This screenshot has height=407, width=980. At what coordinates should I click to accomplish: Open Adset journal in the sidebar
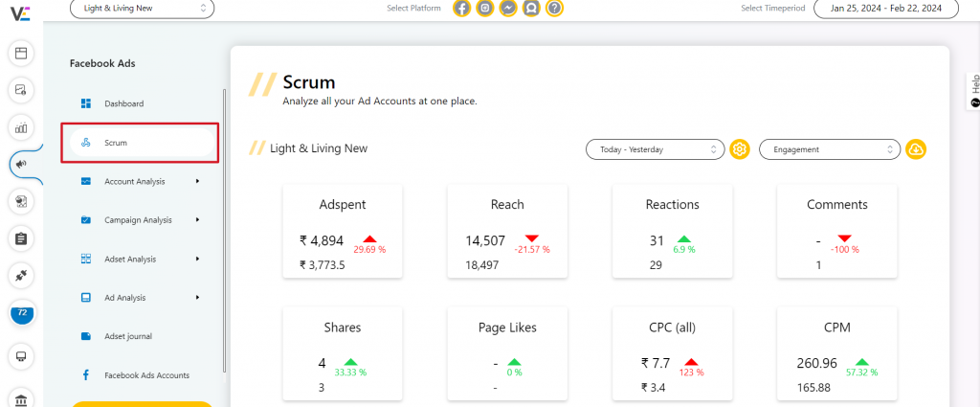click(127, 336)
